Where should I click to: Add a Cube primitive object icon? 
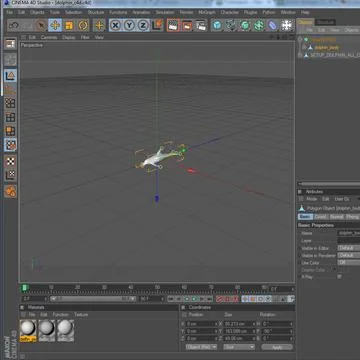(217, 25)
